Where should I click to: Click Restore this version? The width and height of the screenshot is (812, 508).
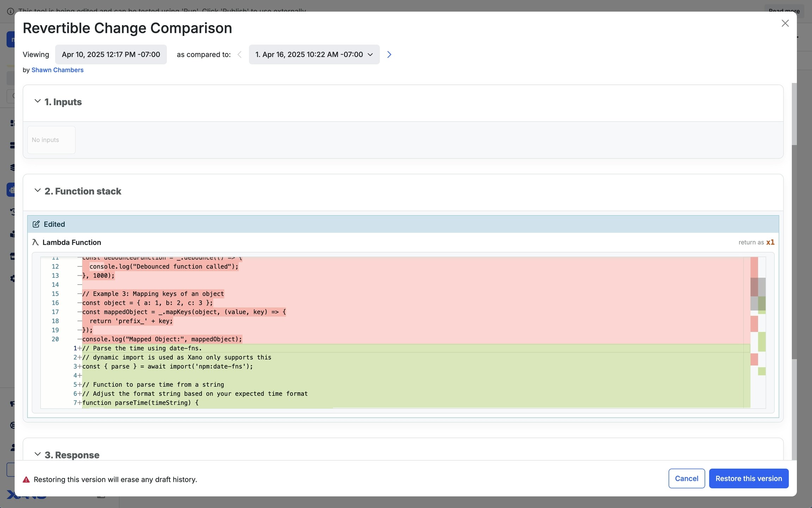pos(749,478)
